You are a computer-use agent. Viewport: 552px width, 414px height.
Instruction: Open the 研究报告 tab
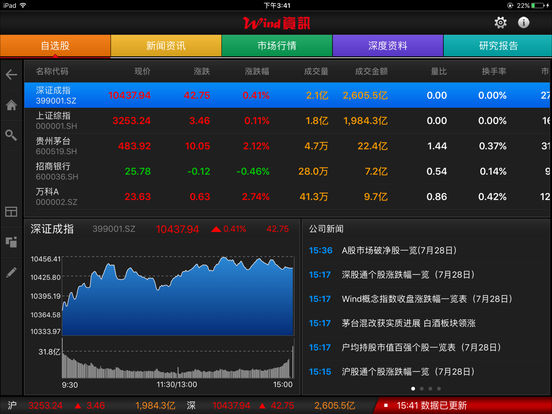(498, 45)
